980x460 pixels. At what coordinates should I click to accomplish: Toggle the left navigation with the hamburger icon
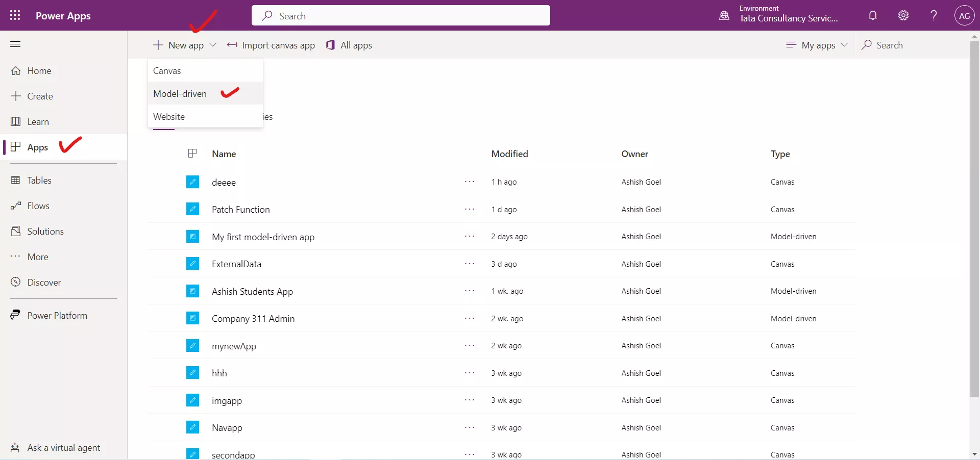[x=15, y=44]
